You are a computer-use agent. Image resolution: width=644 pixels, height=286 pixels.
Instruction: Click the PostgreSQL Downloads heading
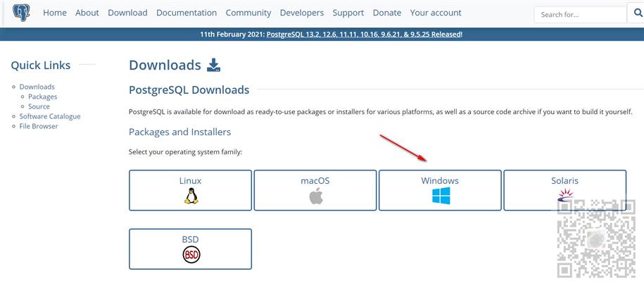coord(189,89)
